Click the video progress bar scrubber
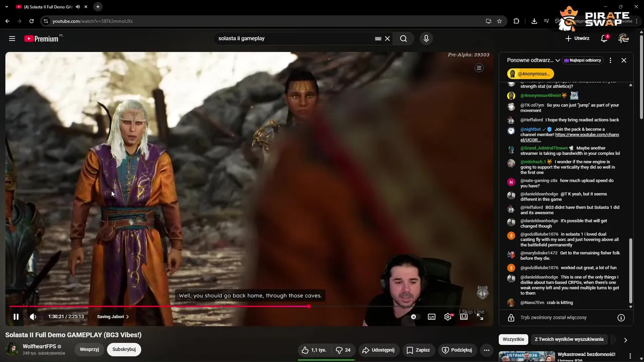Screen dimensions: 644x362 (x=308, y=306)
